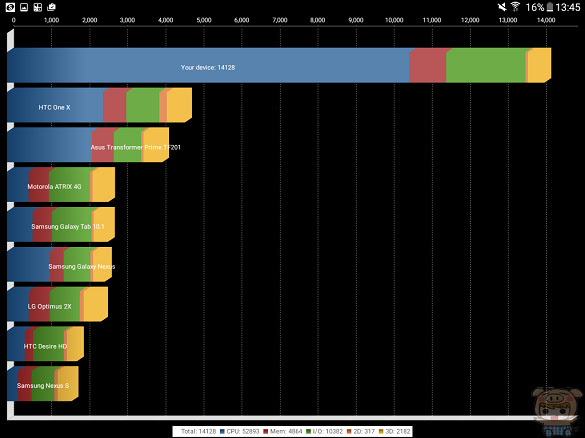Click the 12,000 axis label

pos(470,20)
